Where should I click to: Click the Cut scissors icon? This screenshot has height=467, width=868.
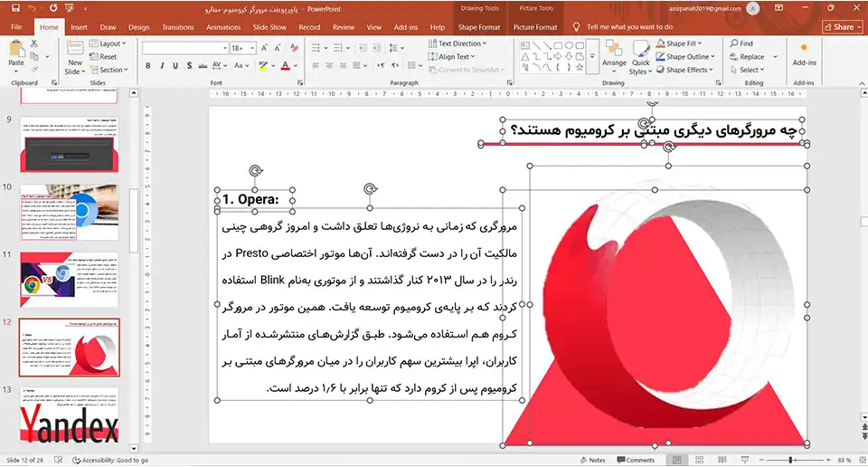click(x=33, y=43)
